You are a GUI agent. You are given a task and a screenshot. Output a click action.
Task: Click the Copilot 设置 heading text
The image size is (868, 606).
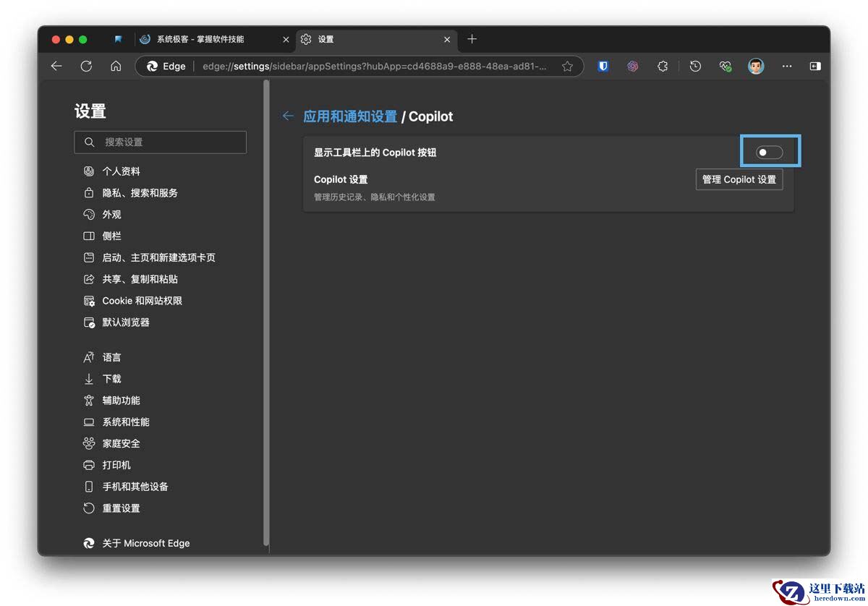341,179
